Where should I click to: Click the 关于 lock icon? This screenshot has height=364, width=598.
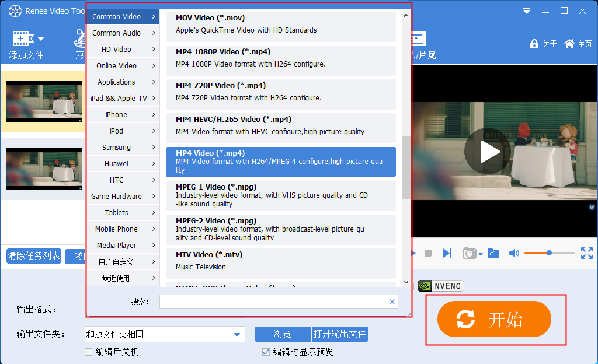pyautogui.click(x=534, y=44)
